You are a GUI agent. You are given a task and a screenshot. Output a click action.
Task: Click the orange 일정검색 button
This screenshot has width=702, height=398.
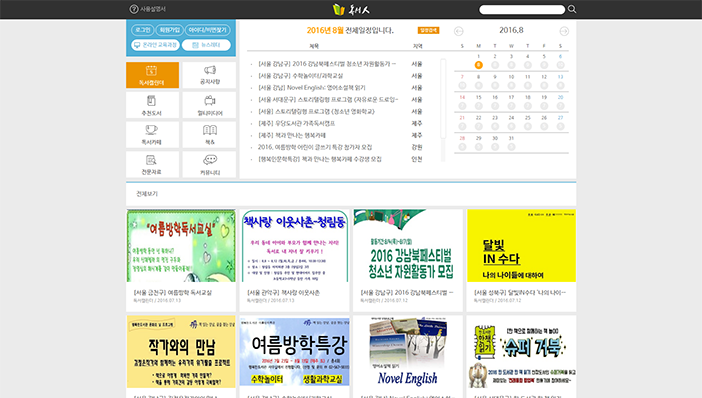[428, 30]
